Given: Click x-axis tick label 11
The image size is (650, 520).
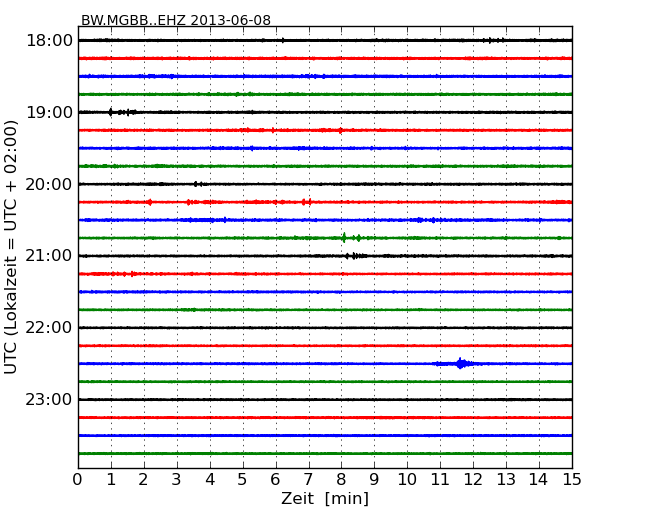Looking at the screenshot, I should (440, 480).
